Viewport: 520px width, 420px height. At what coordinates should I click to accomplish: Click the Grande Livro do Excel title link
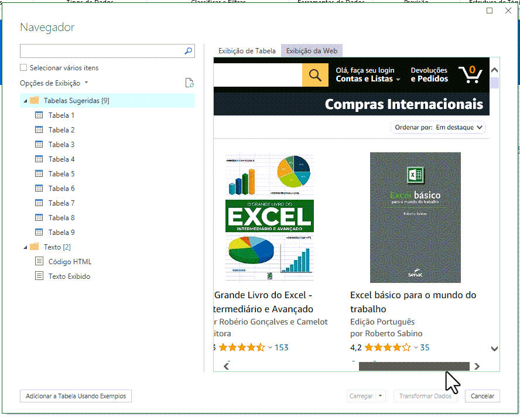tap(264, 302)
